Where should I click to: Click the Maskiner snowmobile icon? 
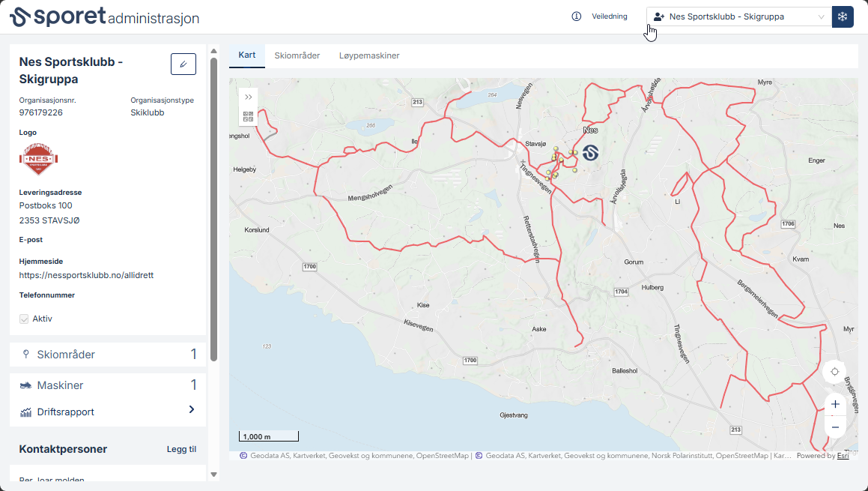point(25,385)
